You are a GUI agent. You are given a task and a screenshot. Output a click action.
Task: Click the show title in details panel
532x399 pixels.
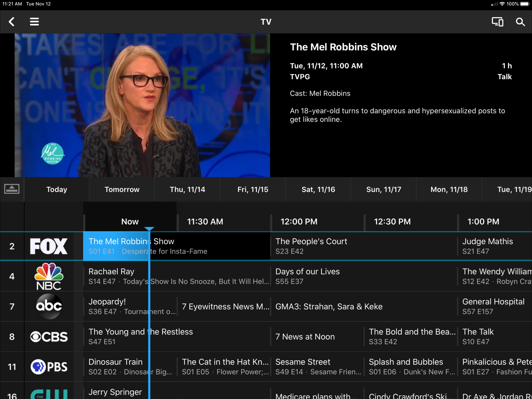(x=343, y=47)
